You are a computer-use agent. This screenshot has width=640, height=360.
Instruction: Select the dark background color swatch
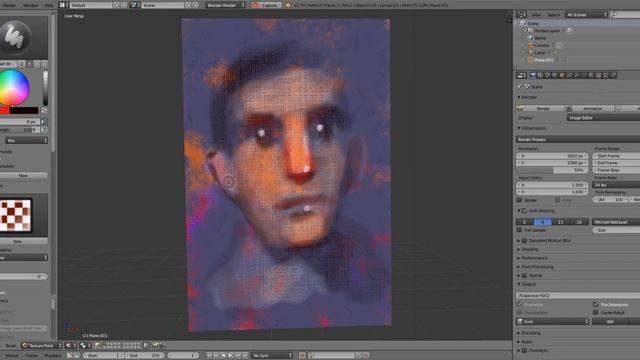(24, 111)
